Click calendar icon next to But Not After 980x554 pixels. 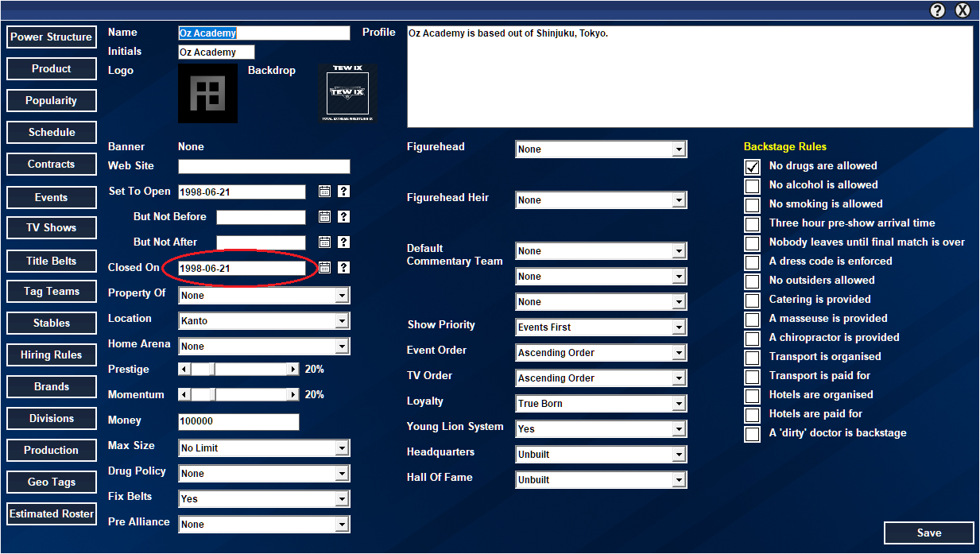[324, 242]
